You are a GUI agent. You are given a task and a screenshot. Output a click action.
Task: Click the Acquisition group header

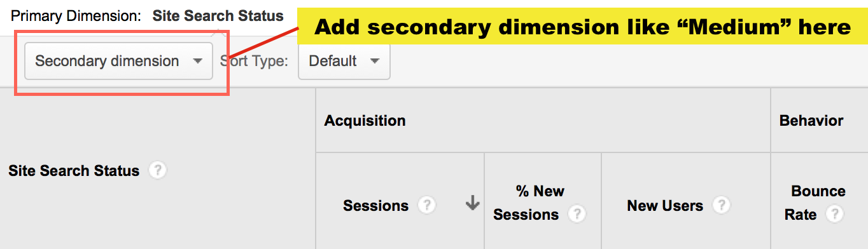click(x=365, y=121)
